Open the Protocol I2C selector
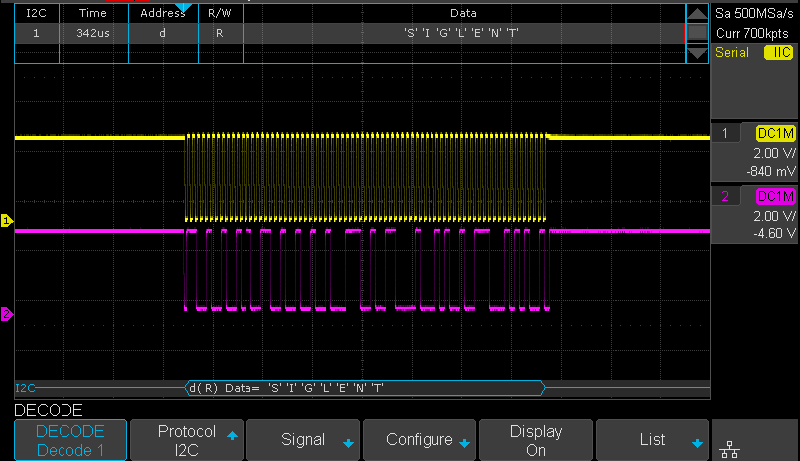Screen dimensions: 800x461 click(187, 440)
